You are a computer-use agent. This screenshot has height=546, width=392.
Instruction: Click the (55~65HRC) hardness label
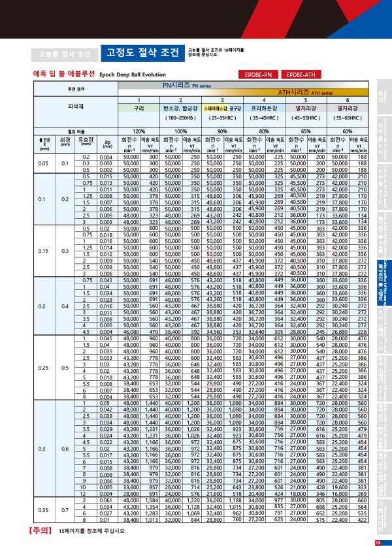348,118
